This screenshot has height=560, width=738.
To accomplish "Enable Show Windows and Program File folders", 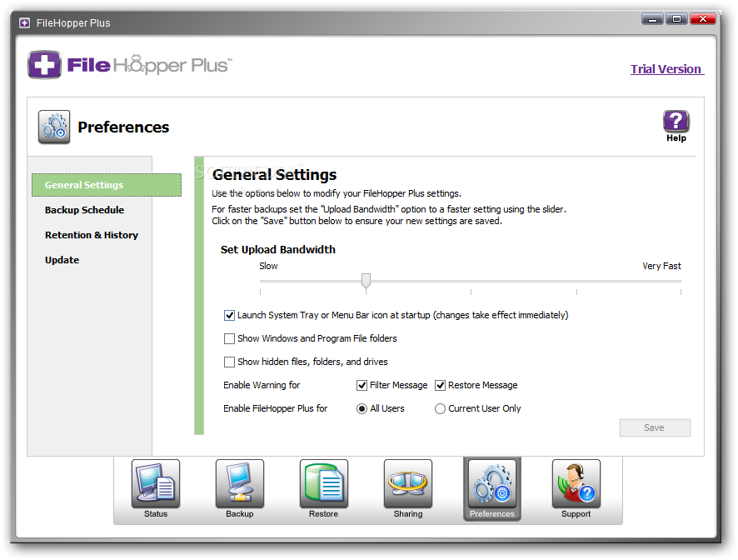I will coord(229,338).
